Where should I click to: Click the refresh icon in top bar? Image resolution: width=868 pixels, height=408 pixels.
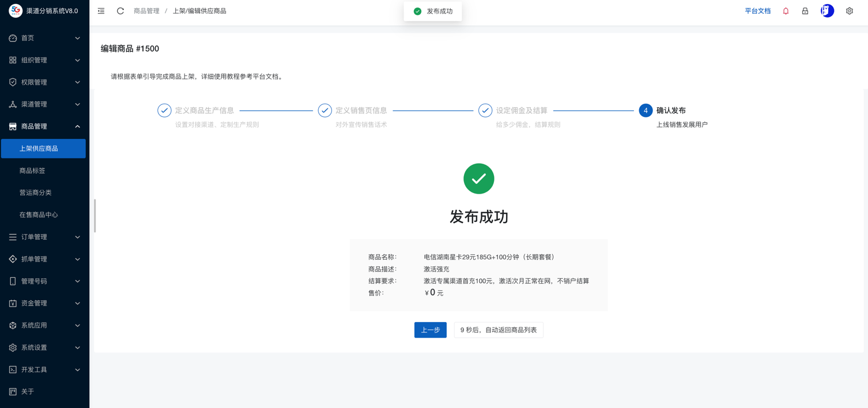[x=120, y=11]
